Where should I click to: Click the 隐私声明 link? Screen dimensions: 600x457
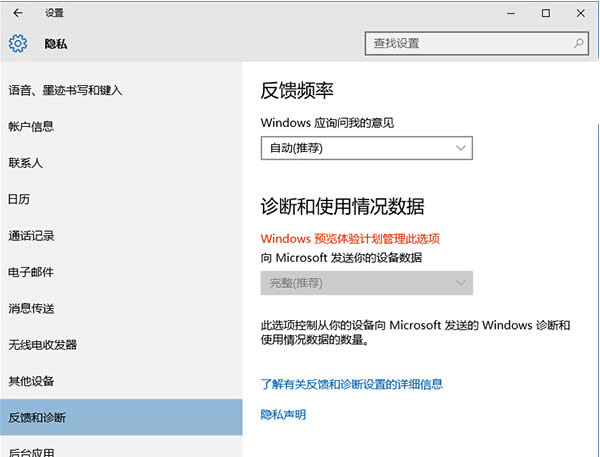(283, 414)
